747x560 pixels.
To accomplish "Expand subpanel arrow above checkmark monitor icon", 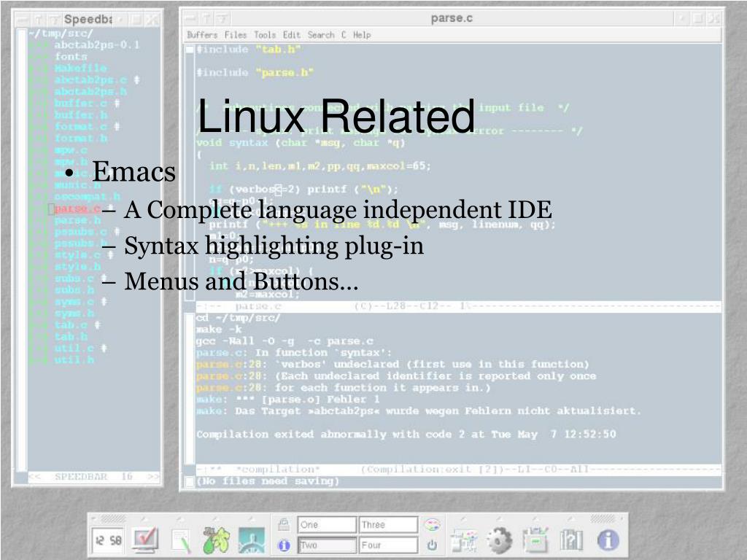I will click(x=144, y=518).
